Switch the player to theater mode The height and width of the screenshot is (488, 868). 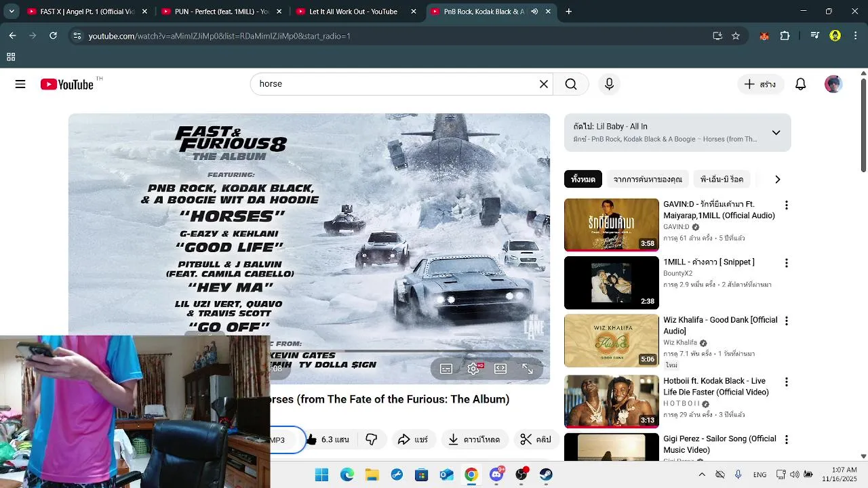click(500, 369)
